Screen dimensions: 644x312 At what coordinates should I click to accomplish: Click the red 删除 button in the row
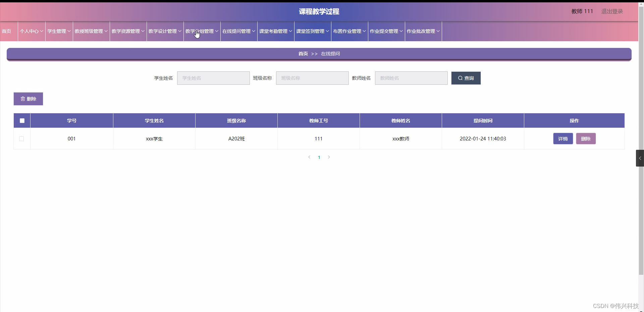(x=586, y=138)
